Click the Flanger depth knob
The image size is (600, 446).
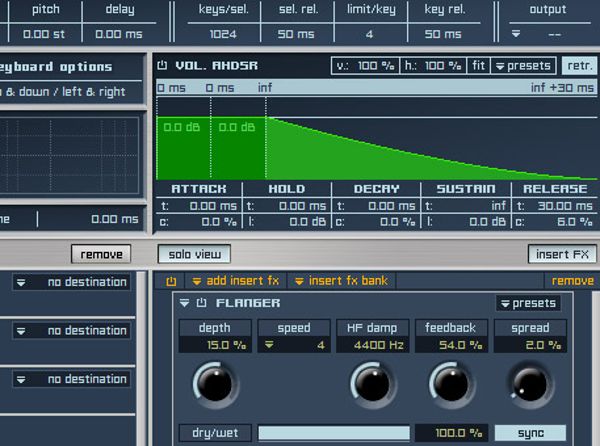(214, 383)
